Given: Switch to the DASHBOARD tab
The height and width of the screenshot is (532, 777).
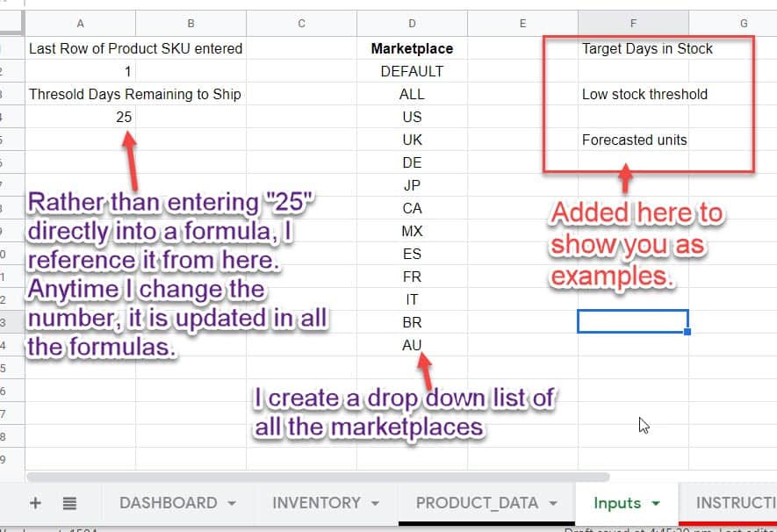Looking at the screenshot, I should point(168,503).
